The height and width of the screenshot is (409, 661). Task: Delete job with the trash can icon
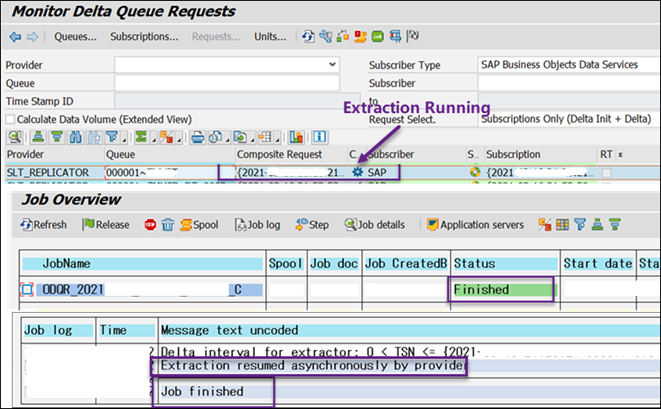click(x=168, y=225)
